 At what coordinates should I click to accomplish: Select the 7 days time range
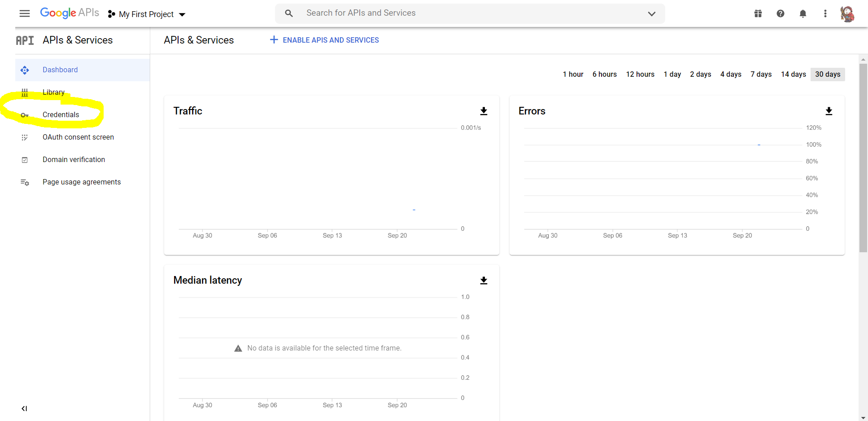point(761,75)
